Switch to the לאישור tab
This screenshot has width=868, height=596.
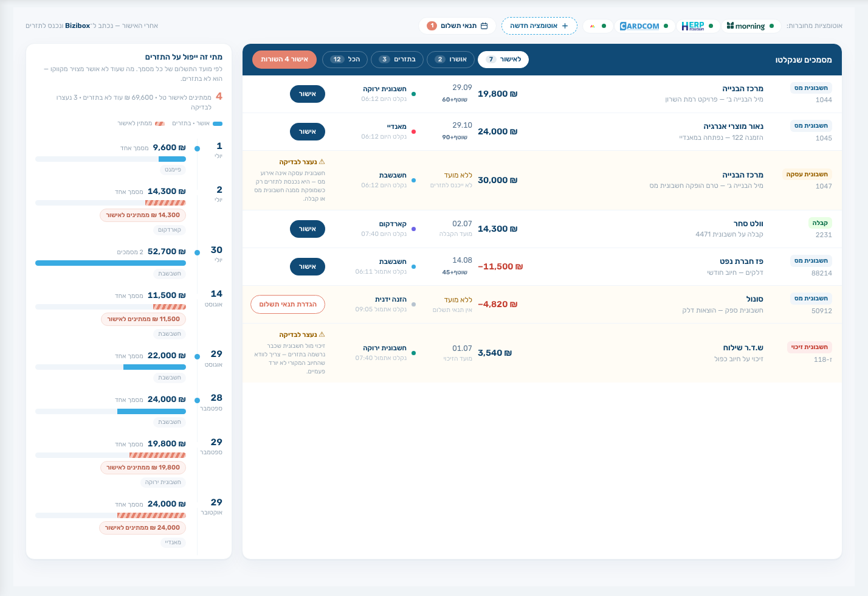pyautogui.click(x=503, y=60)
